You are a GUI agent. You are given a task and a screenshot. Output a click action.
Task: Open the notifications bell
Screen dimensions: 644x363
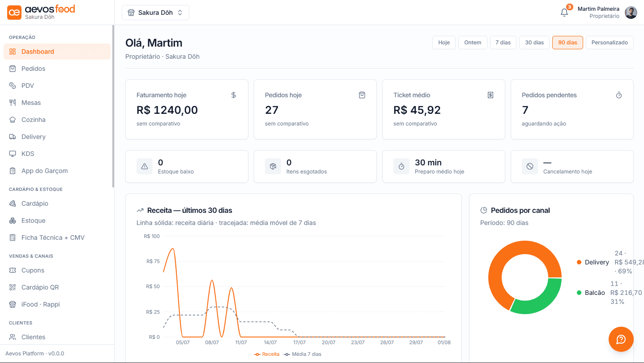click(x=564, y=13)
